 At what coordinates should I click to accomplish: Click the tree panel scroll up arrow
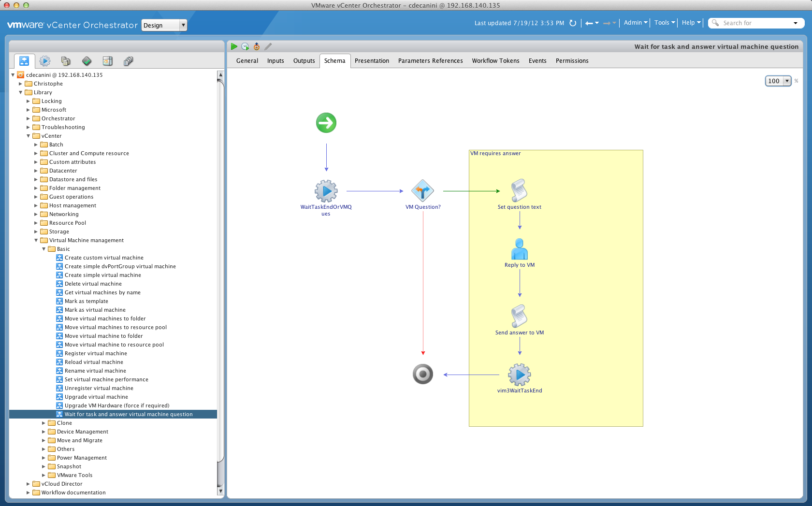coord(220,75)
